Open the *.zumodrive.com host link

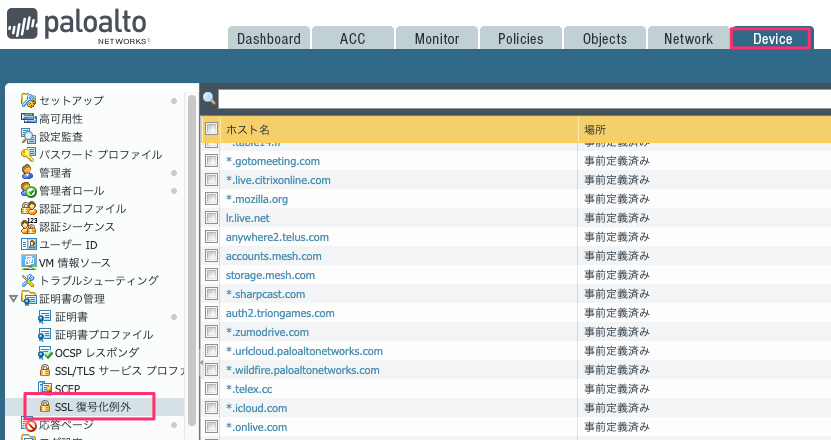(x=267, y=332)
